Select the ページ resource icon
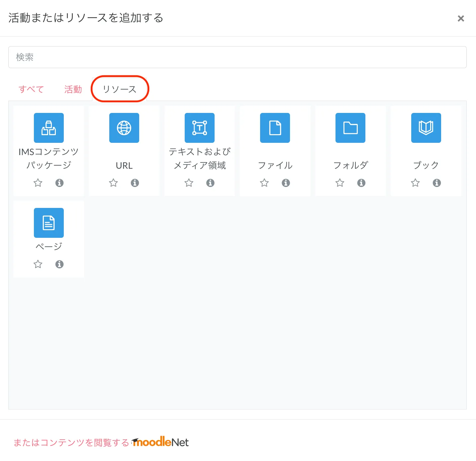This screenshot has width=476, height=461. click(49, 223)
